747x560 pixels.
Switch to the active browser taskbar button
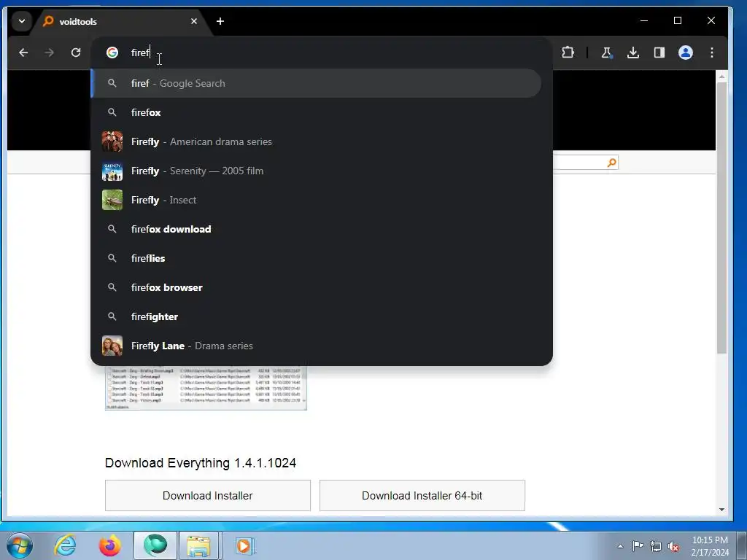pos(155,545)
